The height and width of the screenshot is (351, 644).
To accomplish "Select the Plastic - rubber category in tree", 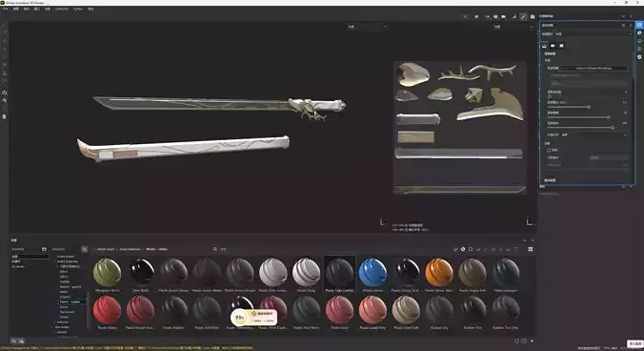I will tap(70, 301).
